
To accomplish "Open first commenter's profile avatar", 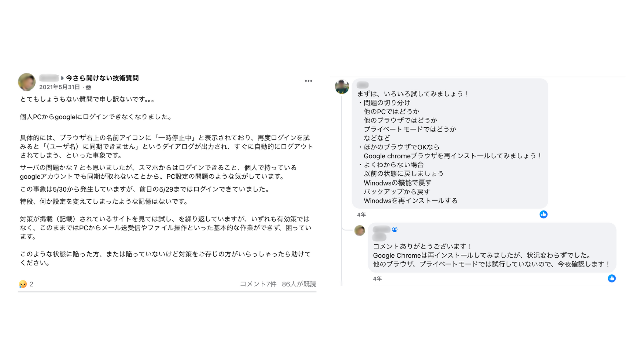I will (x=342, y=86).
